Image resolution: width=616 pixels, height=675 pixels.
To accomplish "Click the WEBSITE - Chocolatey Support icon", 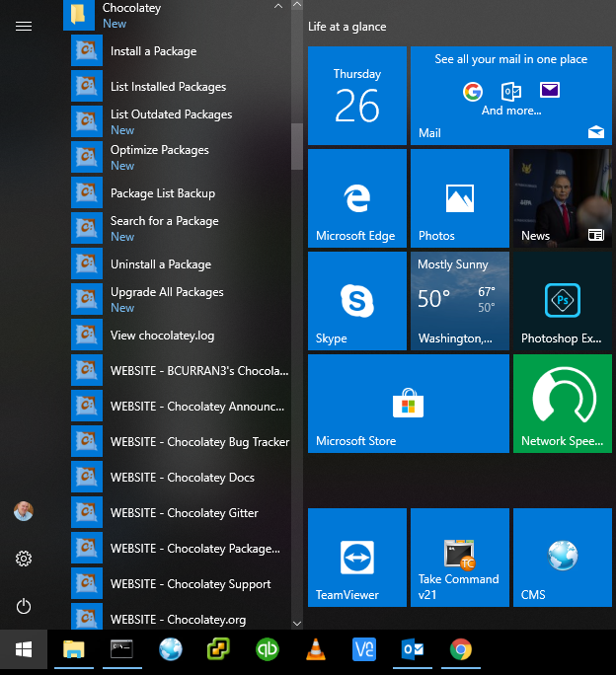I will (87, 584).
